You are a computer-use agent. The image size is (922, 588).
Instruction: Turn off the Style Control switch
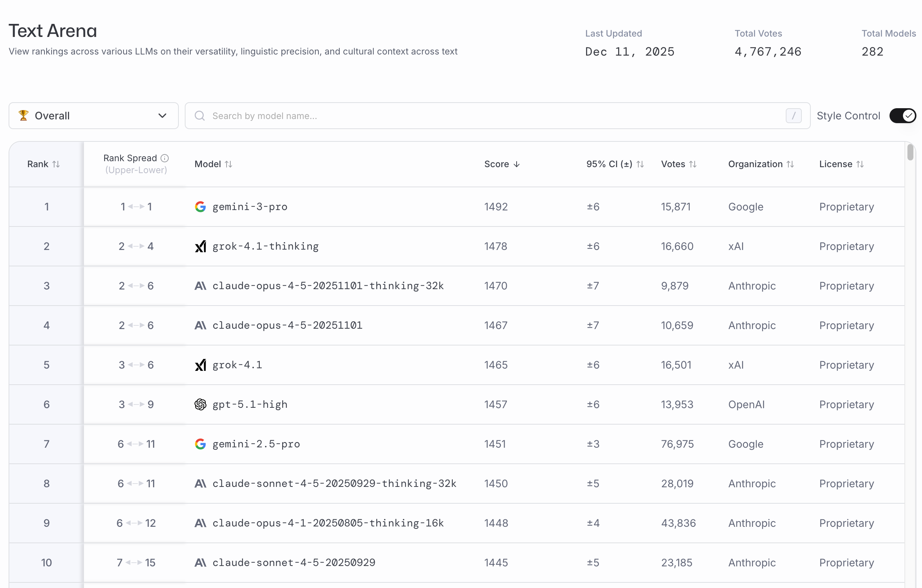point(903,116)
